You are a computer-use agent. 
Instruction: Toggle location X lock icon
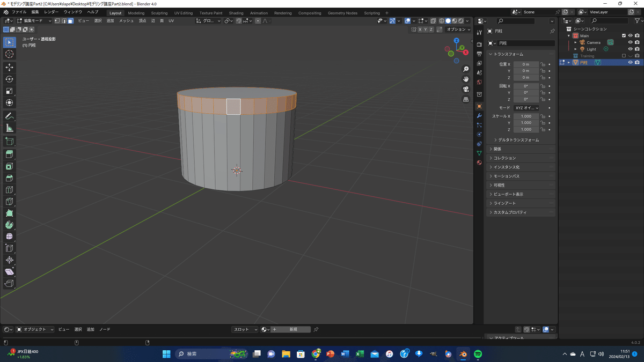click(543, 64)
